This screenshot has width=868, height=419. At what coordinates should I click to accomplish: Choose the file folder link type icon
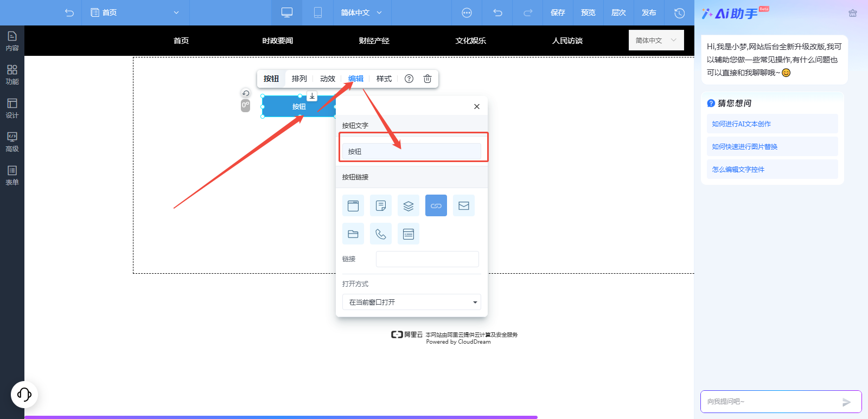pos(353,234)
